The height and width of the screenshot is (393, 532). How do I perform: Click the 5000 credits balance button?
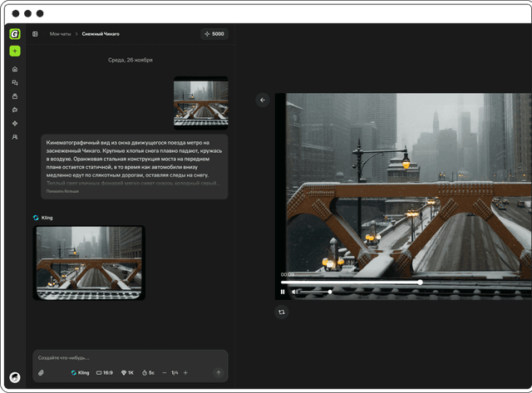coord(214,34)
